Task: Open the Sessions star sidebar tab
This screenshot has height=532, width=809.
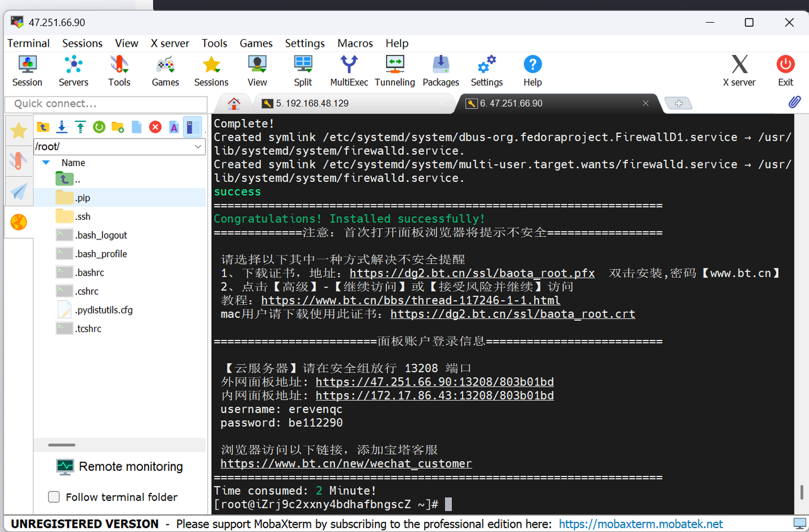Action: [x=19, y=131]
